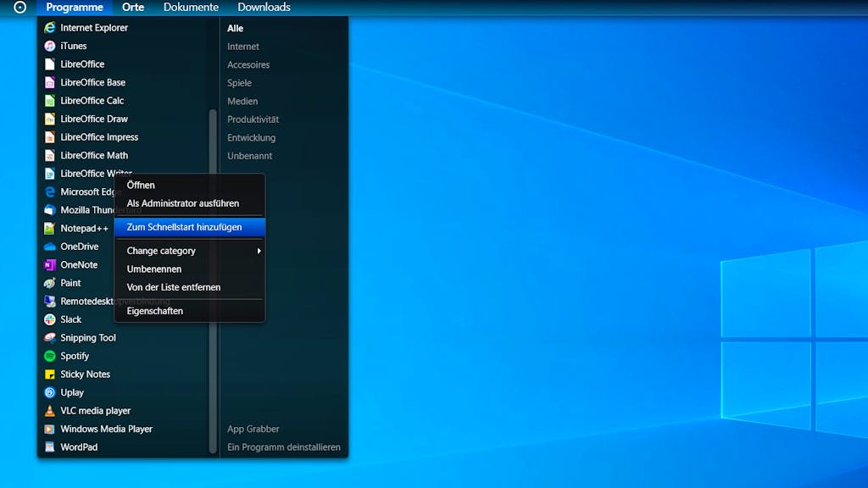Viewport: 868px width, 488px height.
Task: Click the LibreOffice Impress label
Action: coord(100,137)
